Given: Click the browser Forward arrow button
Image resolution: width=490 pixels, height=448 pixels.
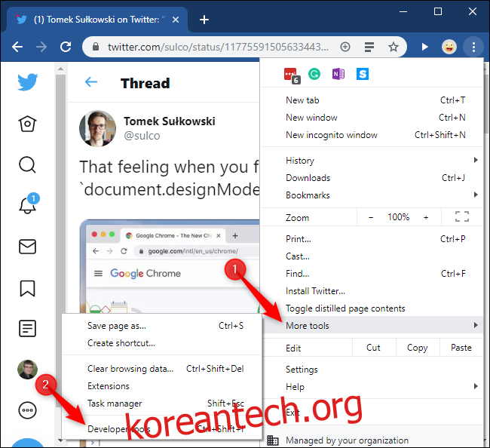Looking at the screenshot, I should click(41, 48).
